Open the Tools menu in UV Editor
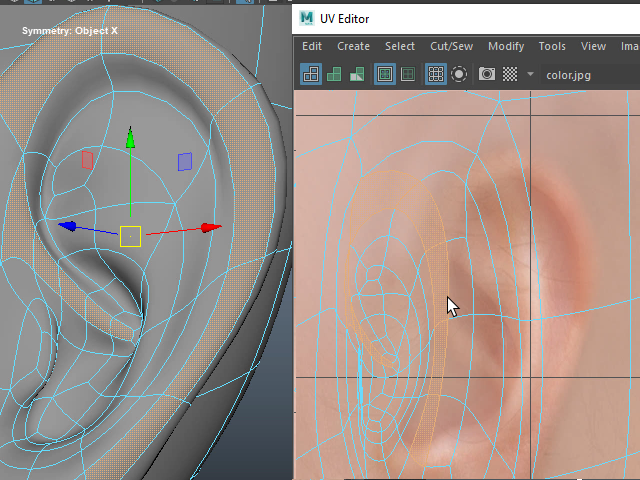This screenshot has width=640, height=480. pos(552,46)
